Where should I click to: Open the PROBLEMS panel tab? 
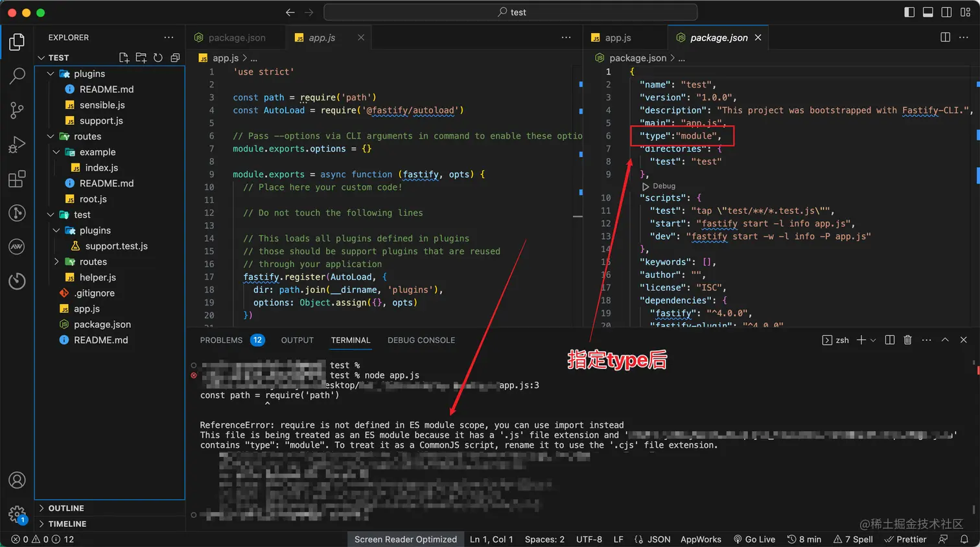coord(232,340)
